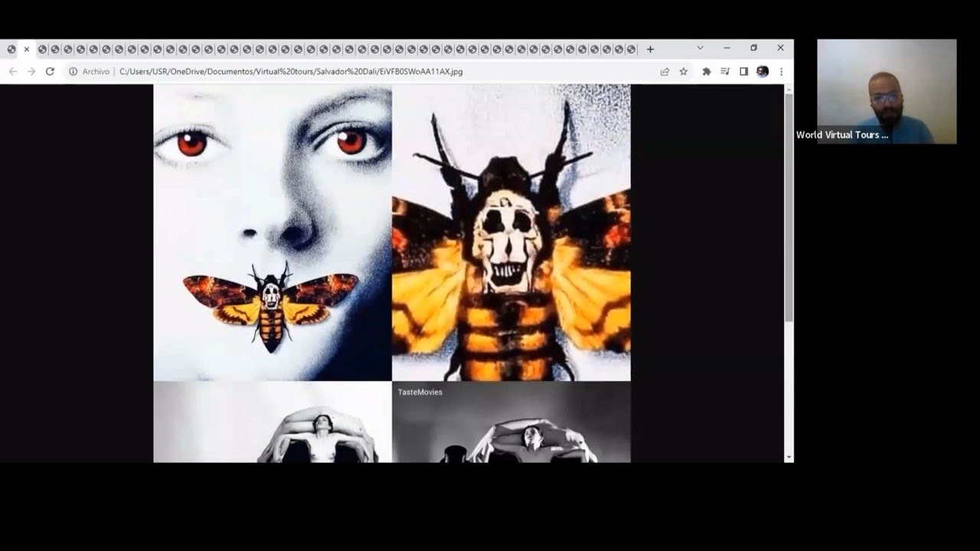Viewport: 980px width, 551px height.
Task: Select the World Virtual Tours webcam thumbnail
Action: tap(887, 92)
